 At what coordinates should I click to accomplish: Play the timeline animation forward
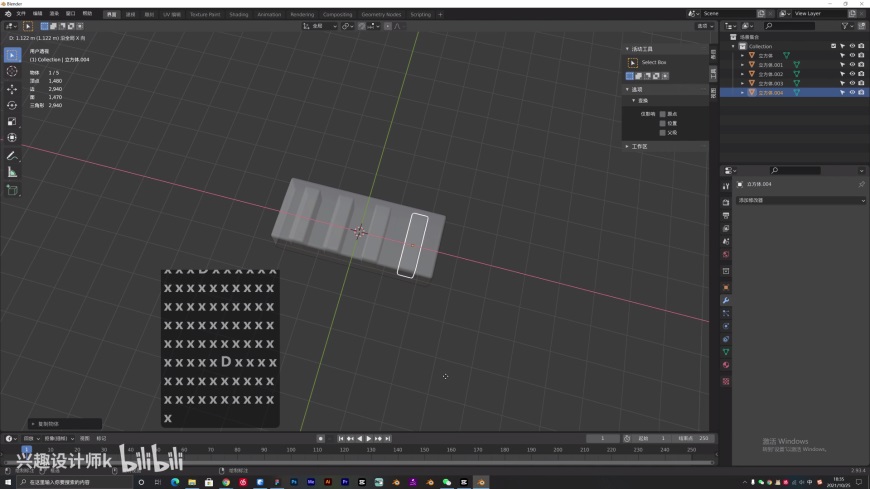pos(369,438)
